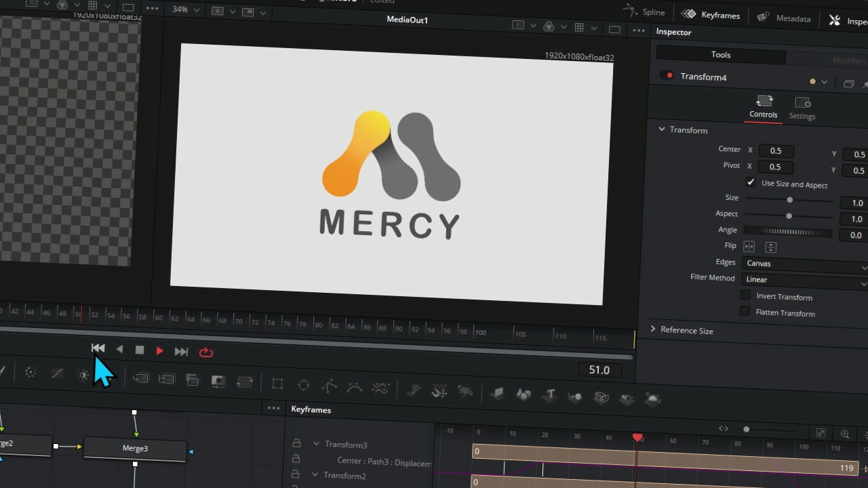Click the vertical Flip icon
This screenshot has height=488, width=868.
[x=770, y=247]
